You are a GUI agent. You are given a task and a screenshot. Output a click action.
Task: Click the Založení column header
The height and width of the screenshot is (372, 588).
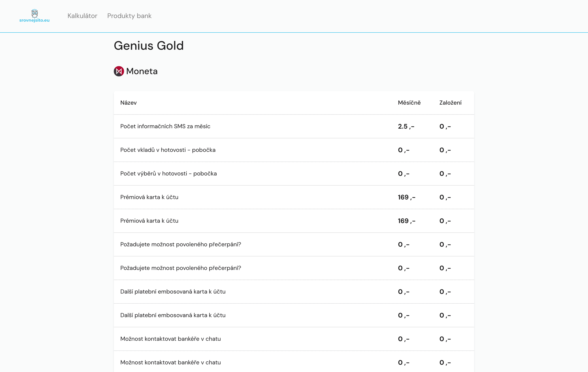(450, 103)
